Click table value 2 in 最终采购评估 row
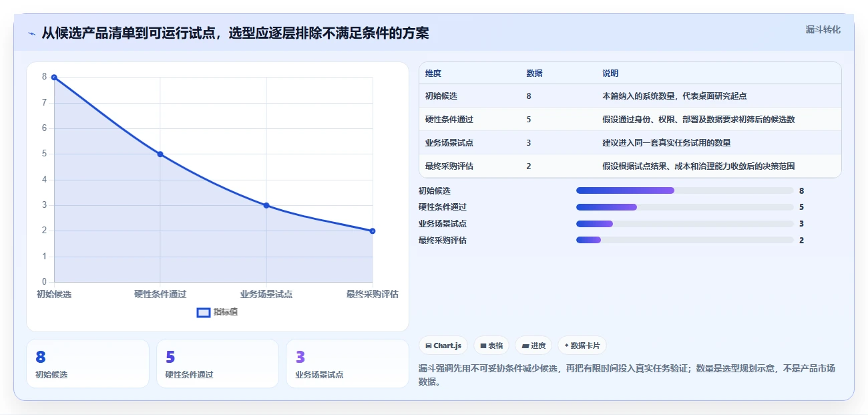868x415 pixels. coord(529,166)
